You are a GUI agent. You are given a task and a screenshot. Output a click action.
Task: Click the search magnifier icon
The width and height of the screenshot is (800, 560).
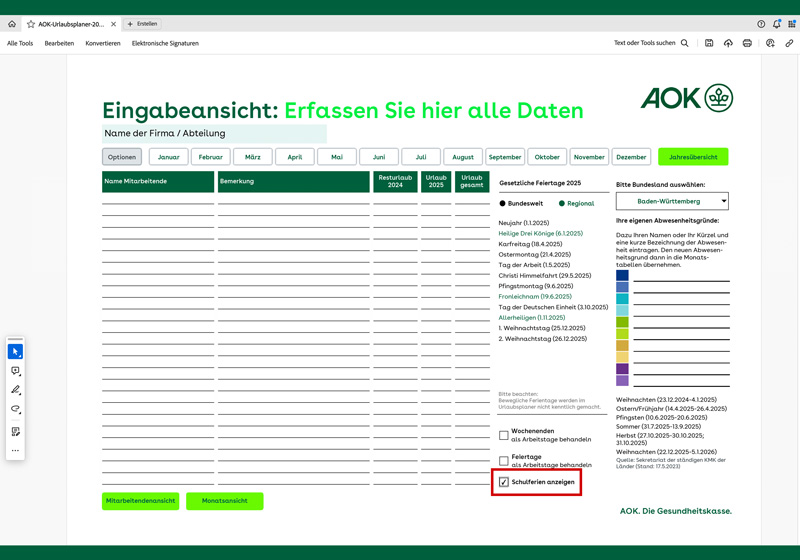tap(685, 43)
